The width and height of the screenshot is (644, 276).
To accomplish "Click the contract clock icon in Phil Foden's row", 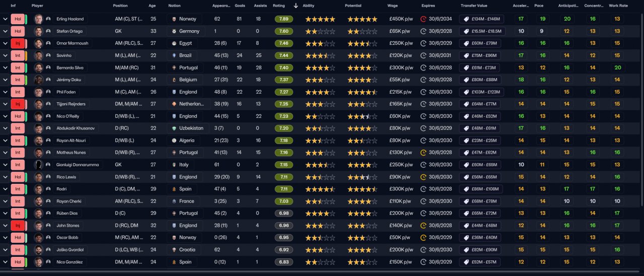I will click(423, 92).
